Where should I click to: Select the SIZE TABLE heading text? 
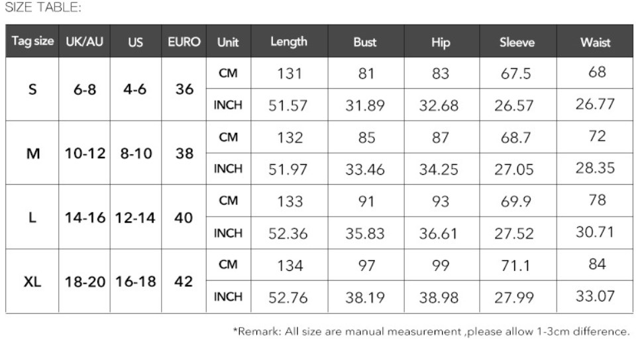click(43, 7)
